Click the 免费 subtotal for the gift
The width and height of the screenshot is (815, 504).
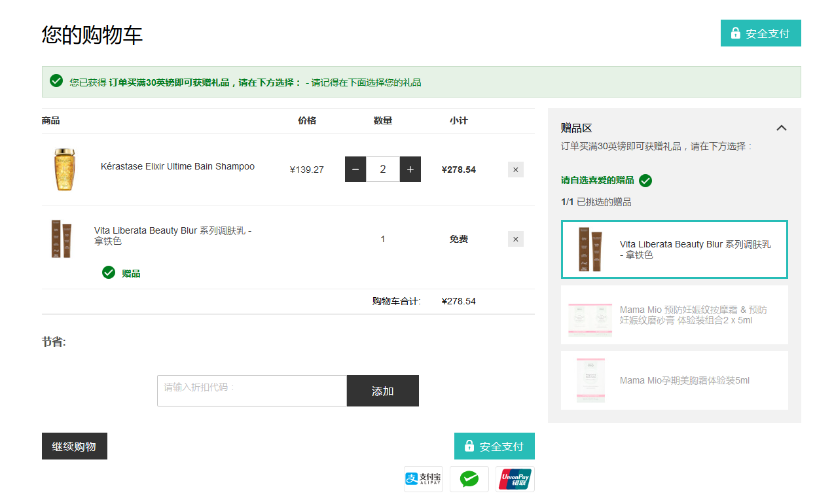click(459, 239)
